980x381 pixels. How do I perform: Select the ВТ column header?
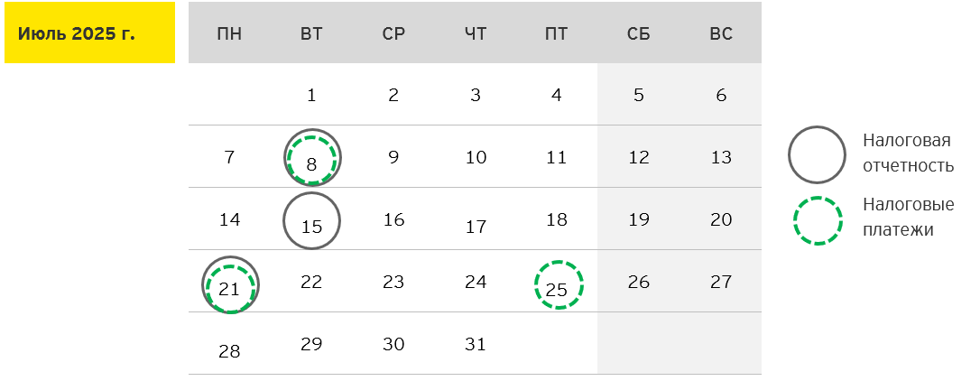311,34
